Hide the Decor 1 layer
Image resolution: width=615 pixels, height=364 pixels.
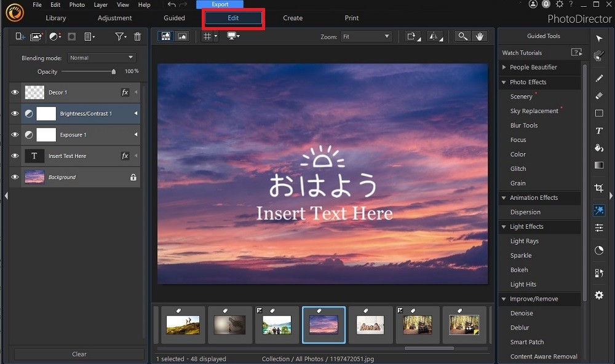click(15, 92)
